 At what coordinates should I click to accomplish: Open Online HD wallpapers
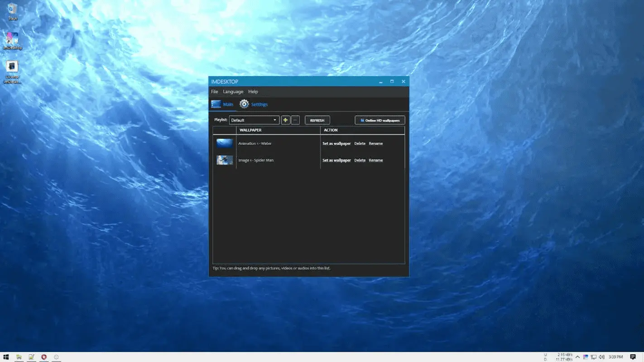[x=380, y=120]
